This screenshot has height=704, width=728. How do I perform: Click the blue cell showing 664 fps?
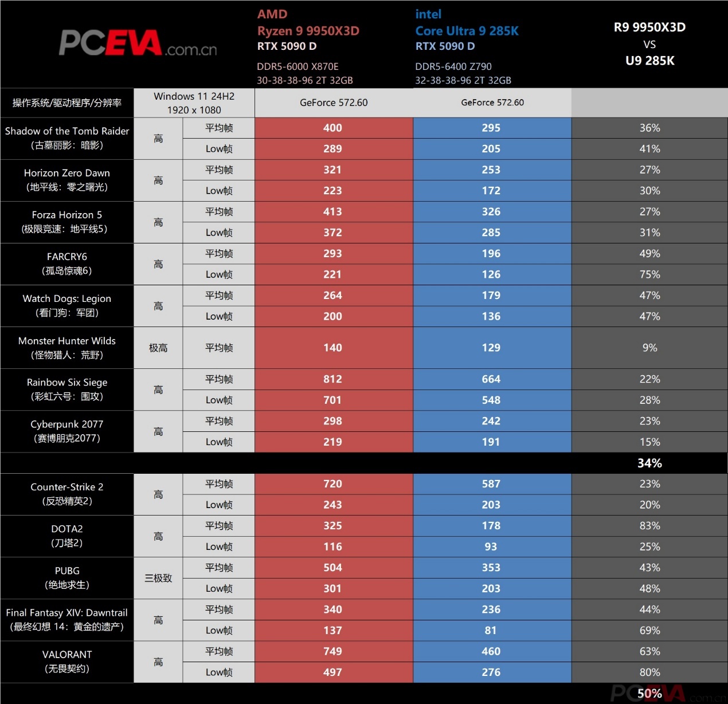pos(492,379)
